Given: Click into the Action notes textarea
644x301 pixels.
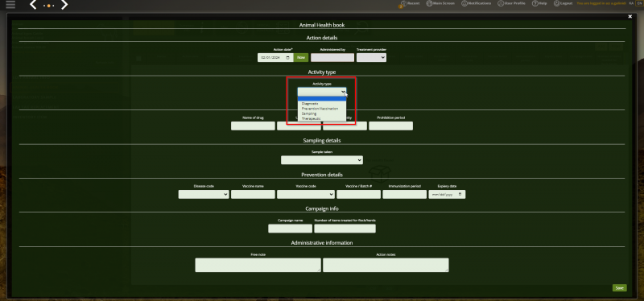Looking at the screenshot, I should point(386,265).
